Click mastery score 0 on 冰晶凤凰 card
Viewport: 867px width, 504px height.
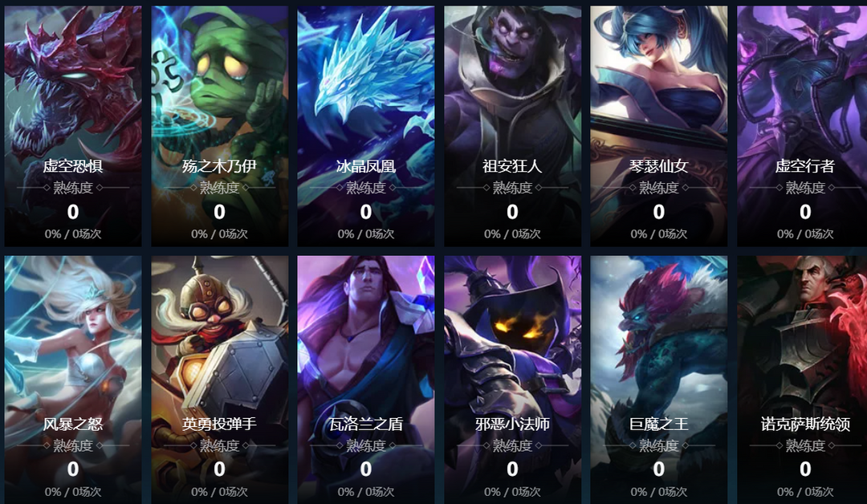click(x=366, y=212)
